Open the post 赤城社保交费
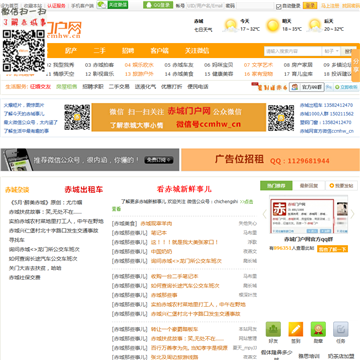The image size is (360, 360). click(24, 277)
